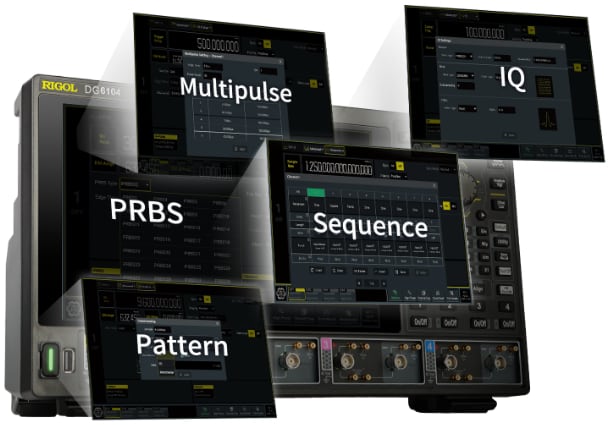Close the Pattern dialog

coord(217,323)
